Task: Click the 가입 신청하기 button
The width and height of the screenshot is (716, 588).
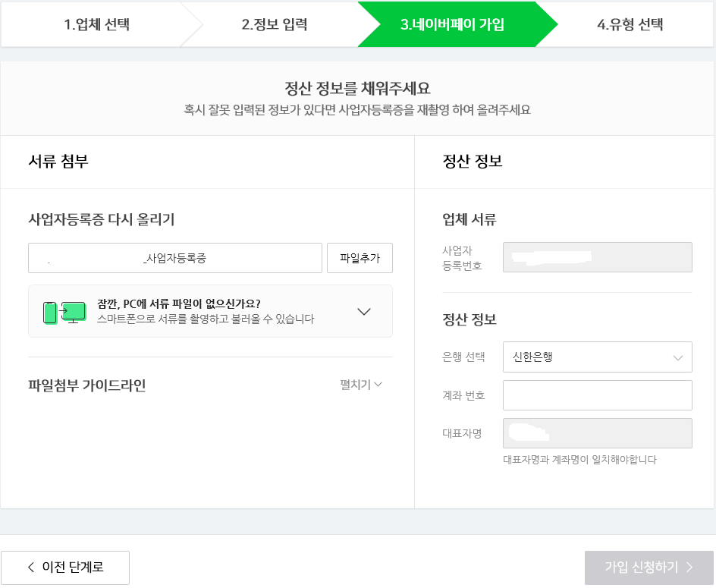Action: click(x=649, y=568)
